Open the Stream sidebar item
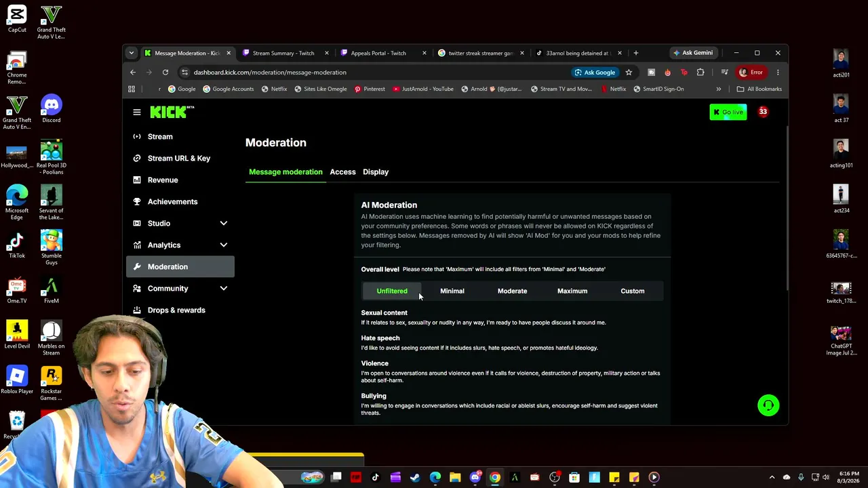The height and width of the screenshot is (488, 868). (x=180, y=136)
